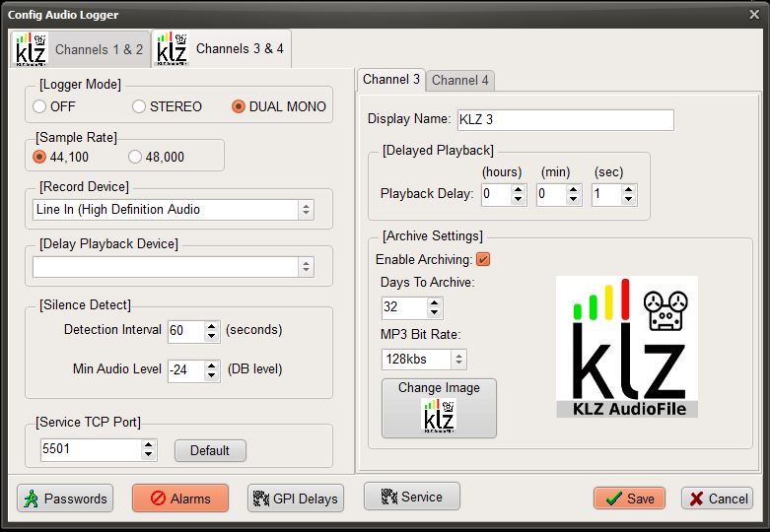
Task: Click the Service button at bottom
Action: tap(411, 497)
